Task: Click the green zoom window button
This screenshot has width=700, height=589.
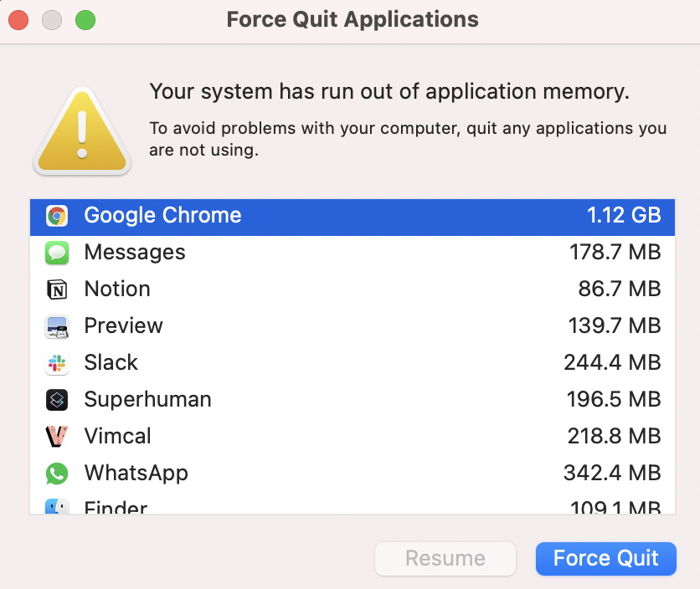Action: pos(85,20)
